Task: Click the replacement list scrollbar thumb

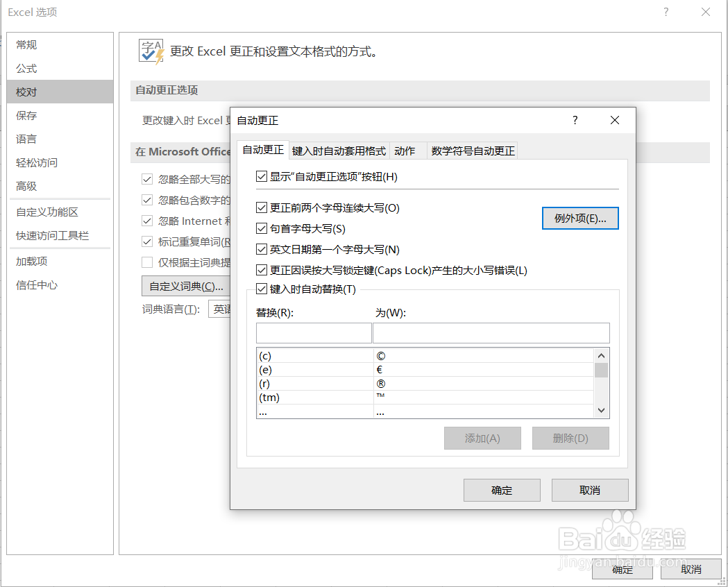Action: pyautogui.click(x=601, y=371)
